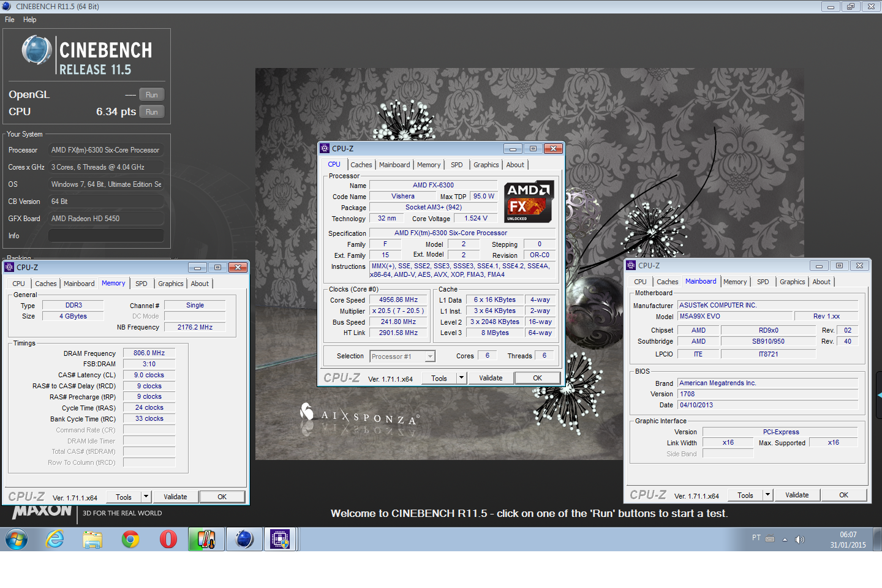
Task: Open the Processor #1 selection dropdown
Action: pyautogui.click(x=430, y=356)
